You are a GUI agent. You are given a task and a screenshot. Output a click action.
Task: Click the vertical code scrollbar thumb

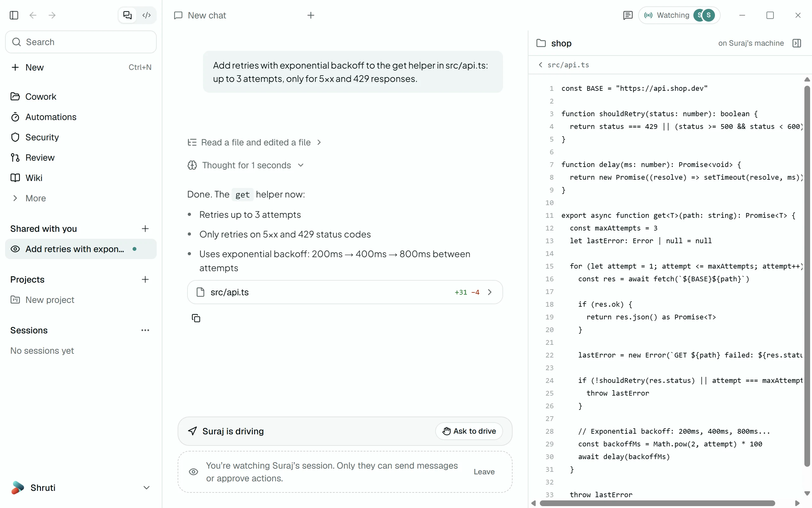coord(807,276)
